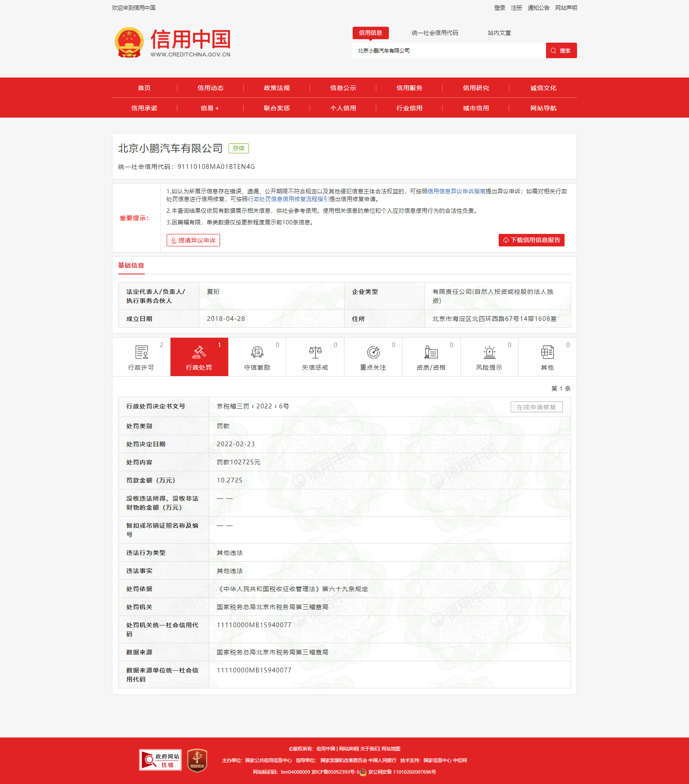Click 关于我们 in the footer
Viewport: 689px width, 784px height.
pyautogui.click(x=369, y=749)
